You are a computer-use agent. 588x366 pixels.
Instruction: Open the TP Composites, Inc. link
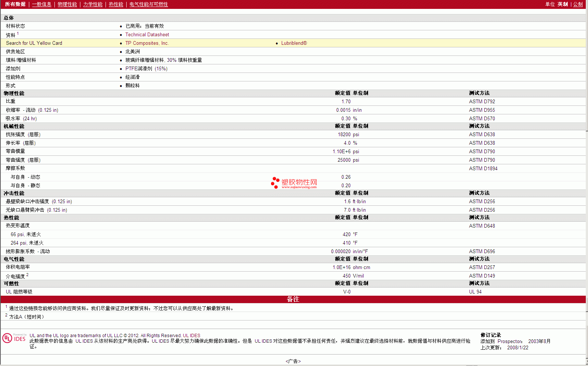[x=147, y=43]
